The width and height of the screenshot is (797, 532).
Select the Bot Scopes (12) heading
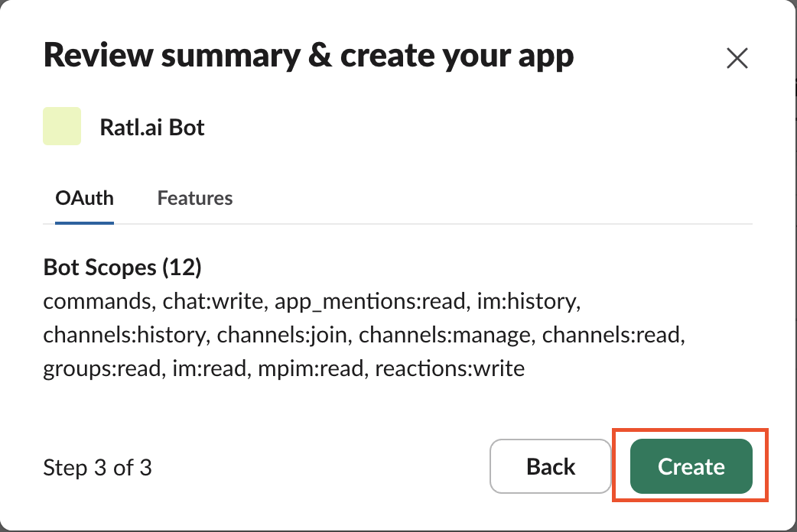[x=122, y=268]
